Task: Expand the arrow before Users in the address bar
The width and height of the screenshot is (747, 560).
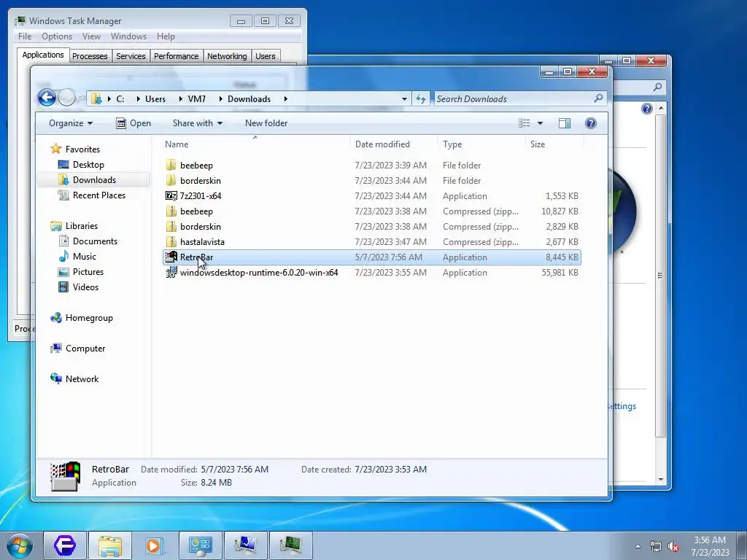Action: tap(138, 99)
